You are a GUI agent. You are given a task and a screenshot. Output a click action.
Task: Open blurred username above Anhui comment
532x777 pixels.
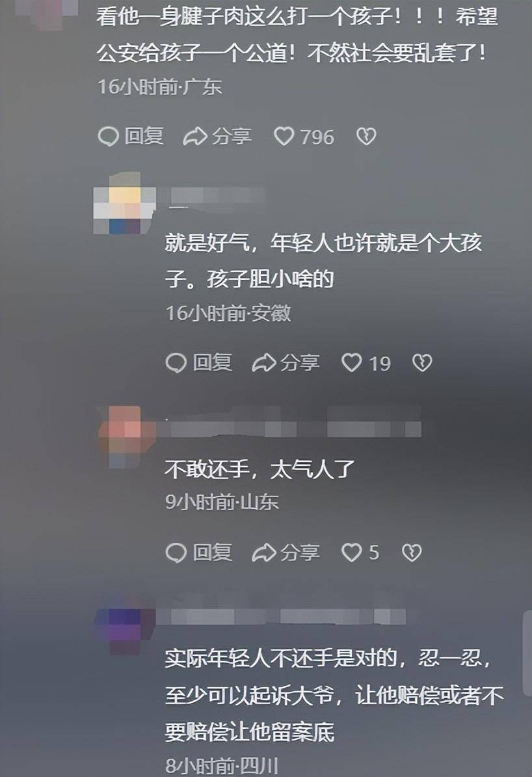click(217, 197)
